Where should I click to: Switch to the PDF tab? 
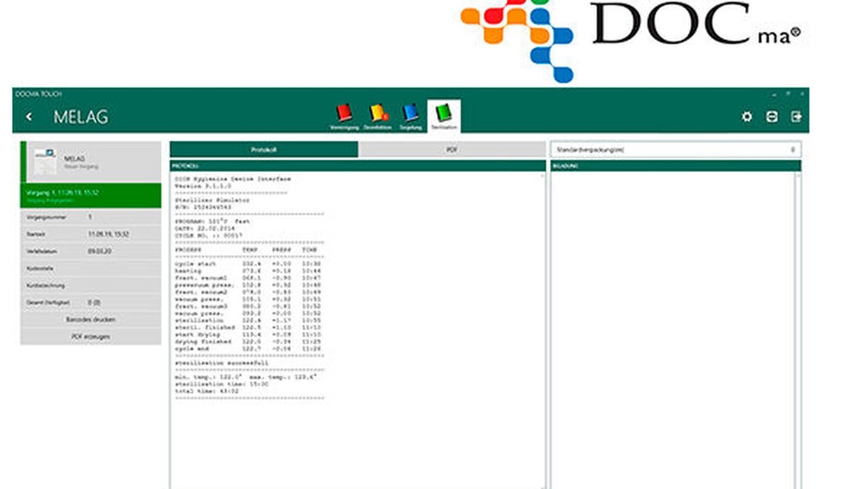point(452,149)
